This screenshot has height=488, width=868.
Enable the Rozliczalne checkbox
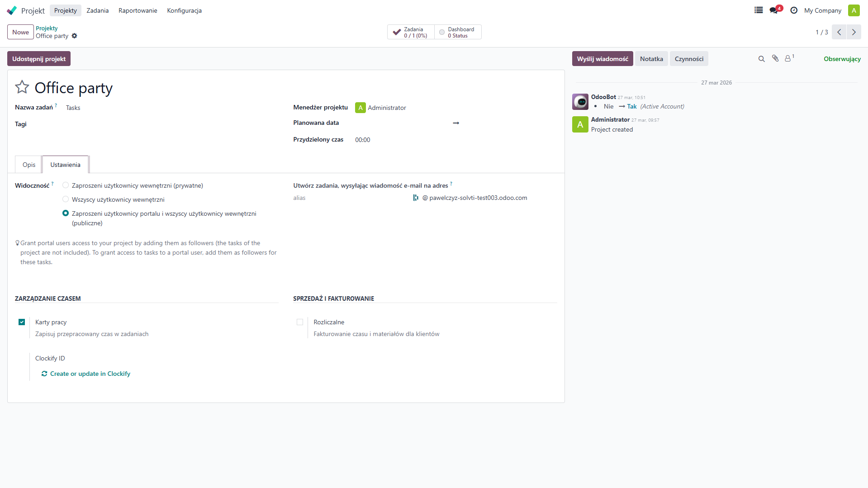[300, 322]
